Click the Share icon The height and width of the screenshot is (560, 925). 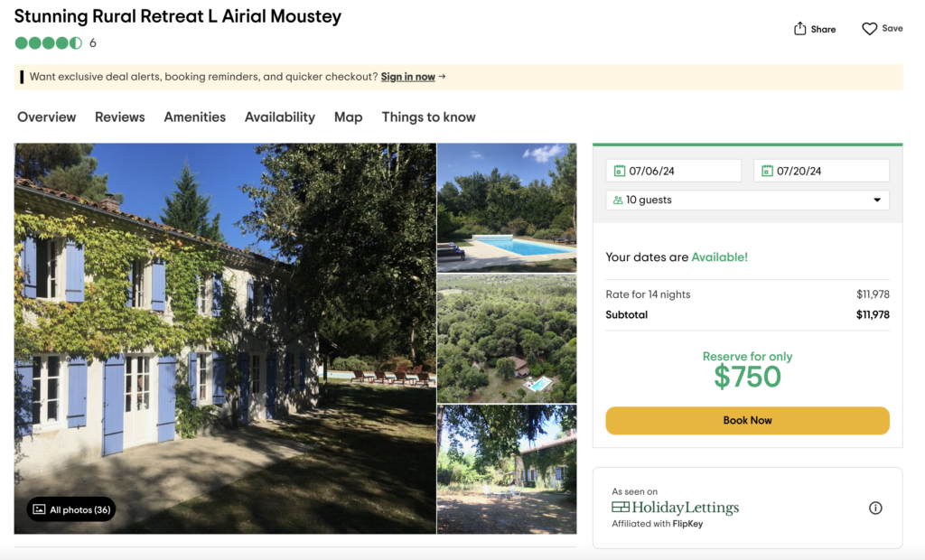(799, 28)
